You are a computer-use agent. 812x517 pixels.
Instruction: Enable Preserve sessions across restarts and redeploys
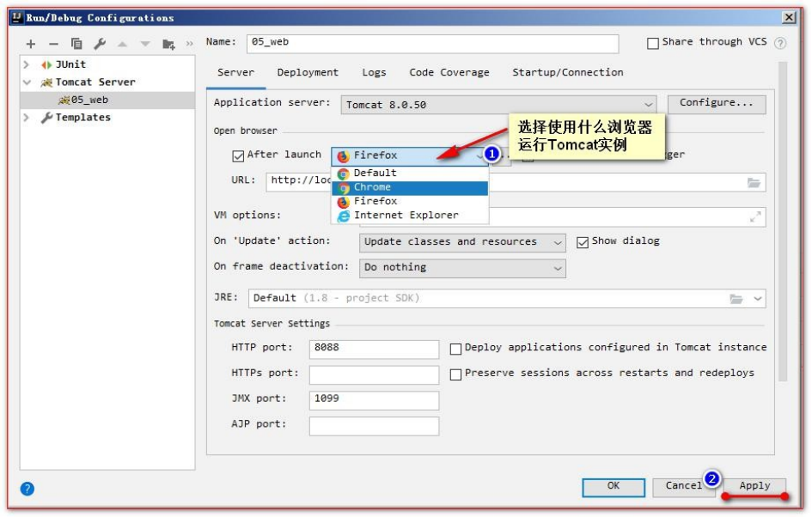455,374
